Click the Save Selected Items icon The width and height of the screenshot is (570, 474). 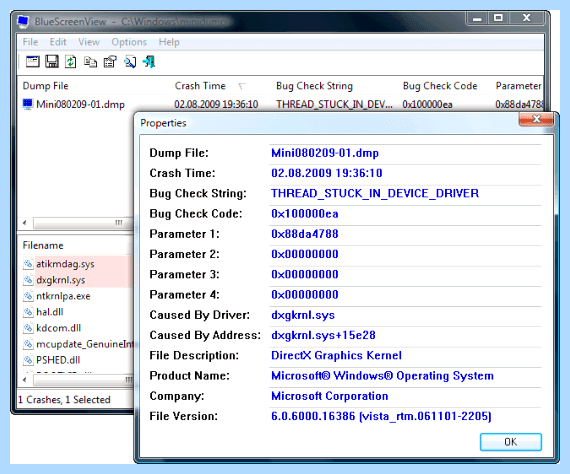pyautogui.click(x=52, y=61)
